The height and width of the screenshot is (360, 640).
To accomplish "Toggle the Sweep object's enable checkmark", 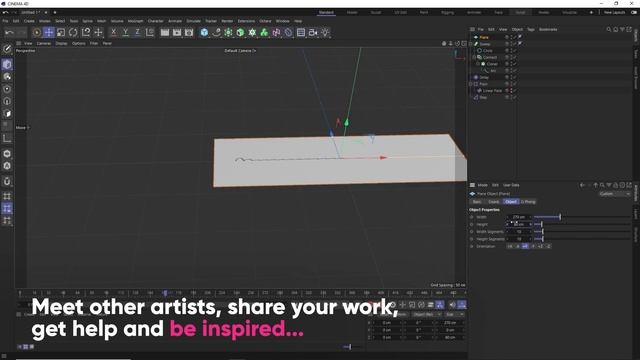I will tap(514, 44).
